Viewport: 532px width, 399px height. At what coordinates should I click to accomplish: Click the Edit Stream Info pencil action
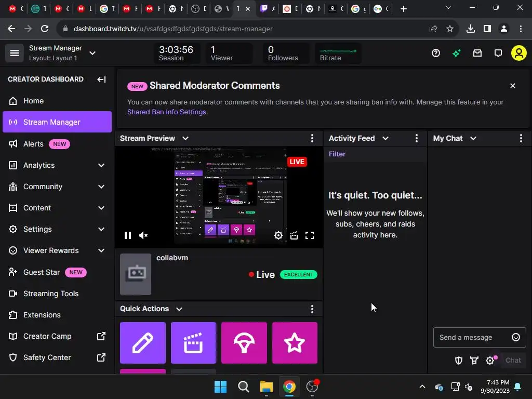click(x=143, y=343)
